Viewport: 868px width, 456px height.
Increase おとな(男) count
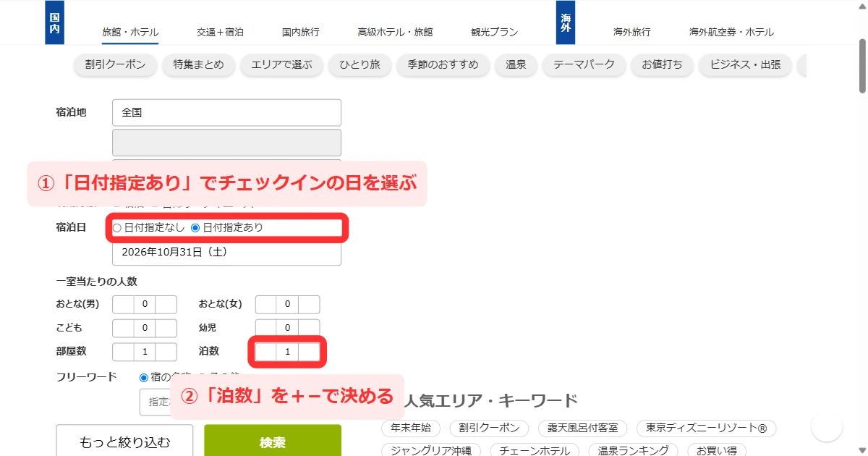[166, 305]
